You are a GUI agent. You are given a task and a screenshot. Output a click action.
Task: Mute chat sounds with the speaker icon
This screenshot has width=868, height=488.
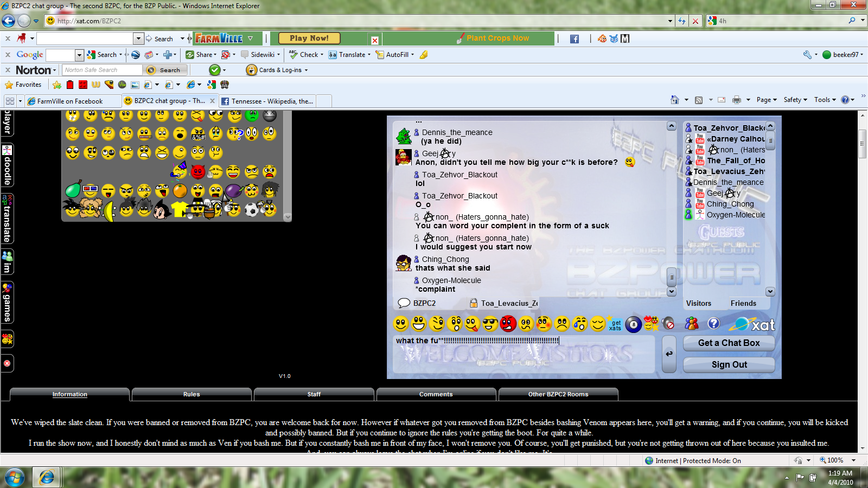[669, 324]
